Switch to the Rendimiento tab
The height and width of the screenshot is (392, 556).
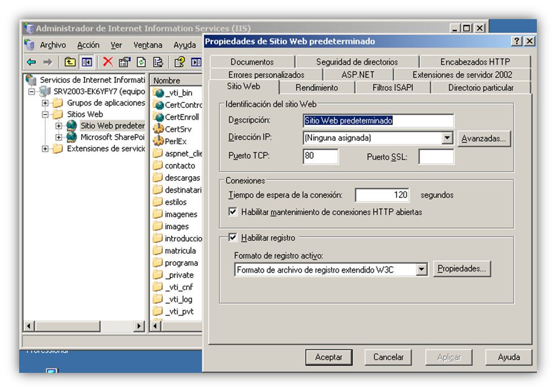pyautogui.click(x=317, y=87)
